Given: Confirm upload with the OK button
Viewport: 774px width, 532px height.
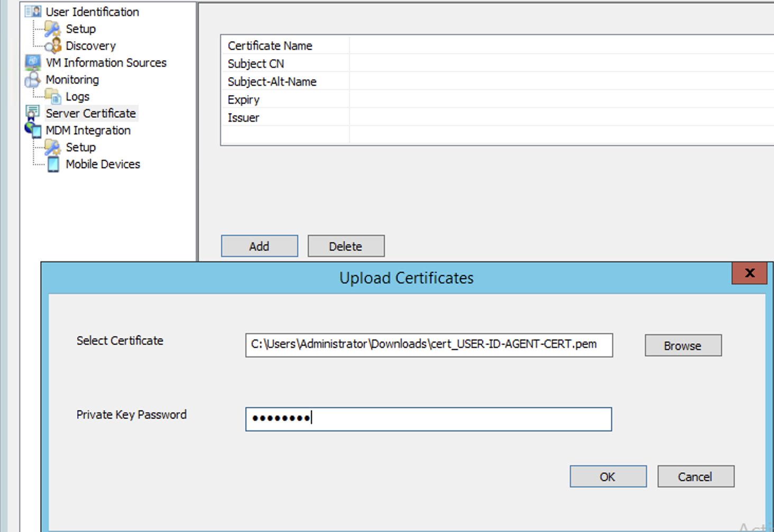Looking at the screenshot, I should pos(607,476).
